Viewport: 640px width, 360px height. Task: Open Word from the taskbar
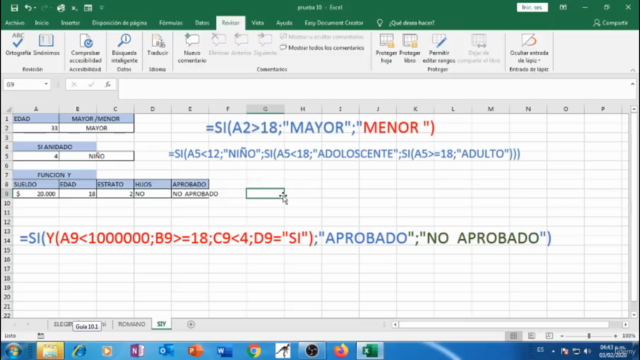(x=224, y=351)
